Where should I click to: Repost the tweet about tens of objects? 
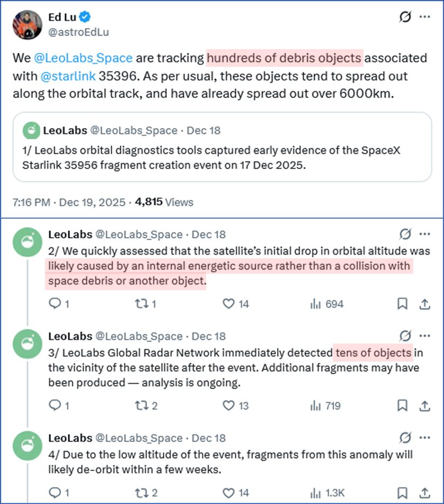point(141,405)
